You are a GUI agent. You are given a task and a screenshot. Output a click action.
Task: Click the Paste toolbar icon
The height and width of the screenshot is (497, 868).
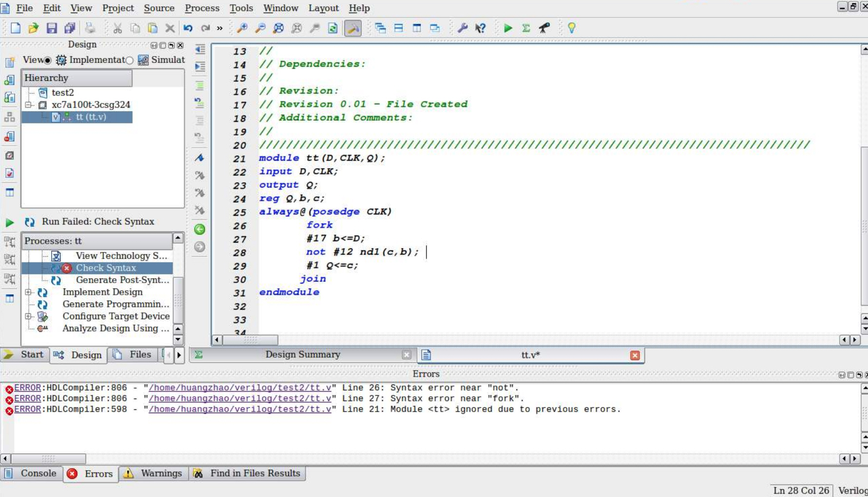click(153, 28)
